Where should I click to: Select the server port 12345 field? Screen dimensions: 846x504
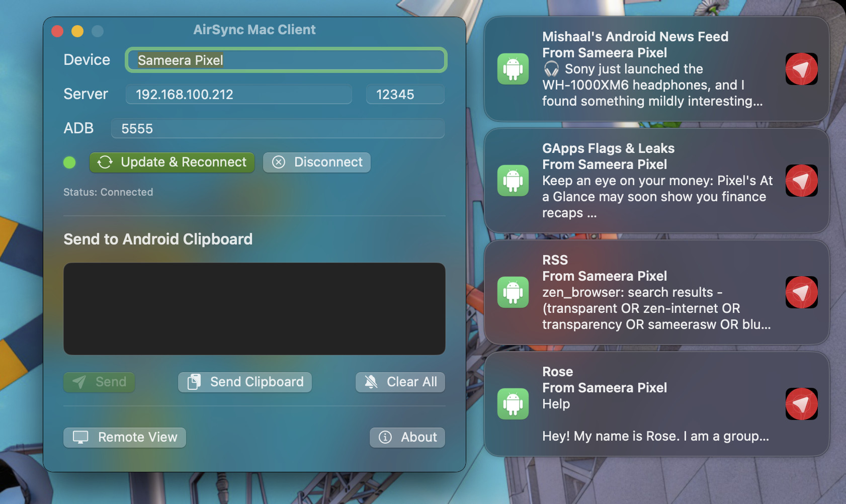[x=405, y=94]
